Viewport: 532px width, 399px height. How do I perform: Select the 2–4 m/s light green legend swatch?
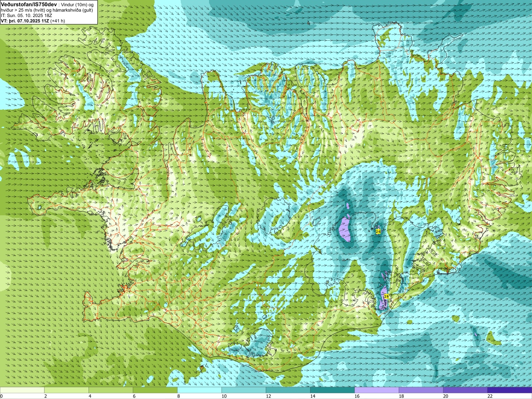tap(66, 390)
